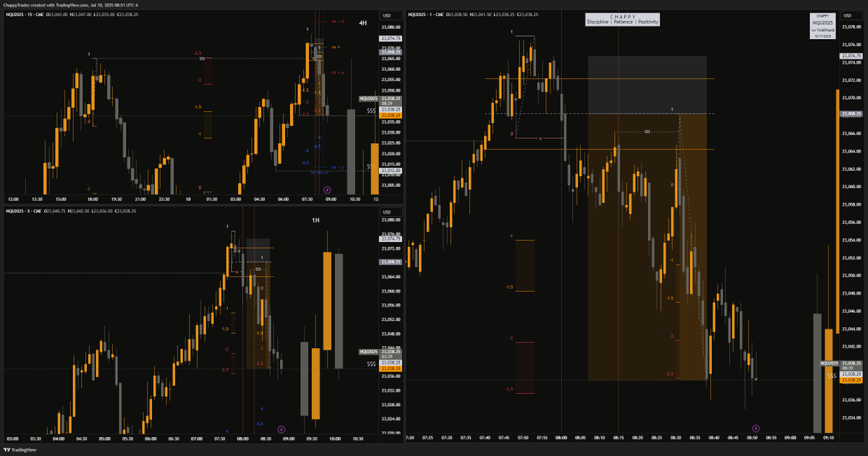The height and width of the screenshot is (456, 868).
Task: Click the 23,080.00 price axis label on the 15-minute chart
Action: [390, 27]
